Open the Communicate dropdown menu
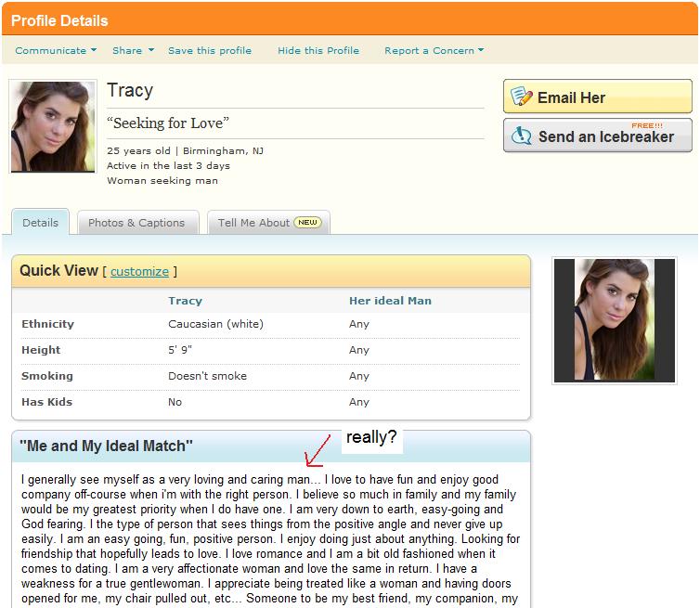 coord(56,50)
